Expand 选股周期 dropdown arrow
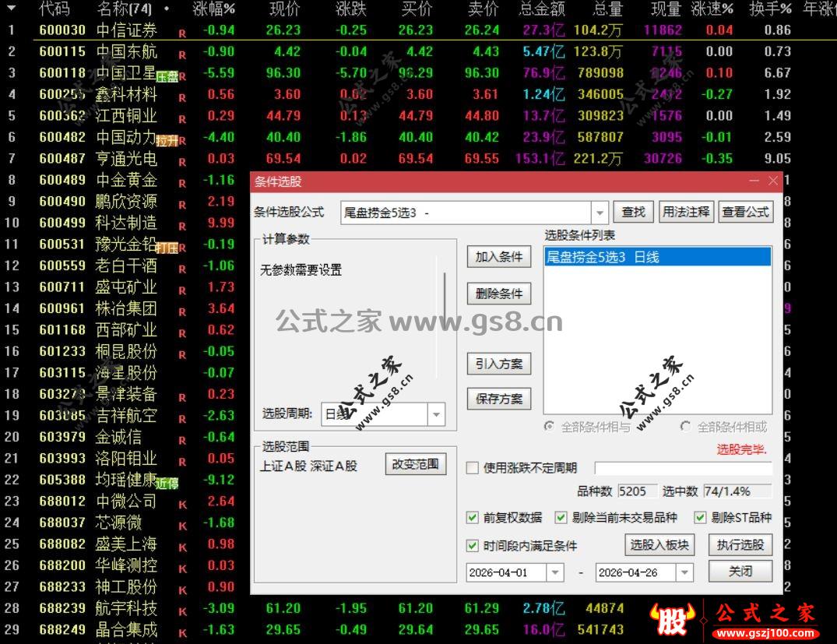 (x=437, y=414)
